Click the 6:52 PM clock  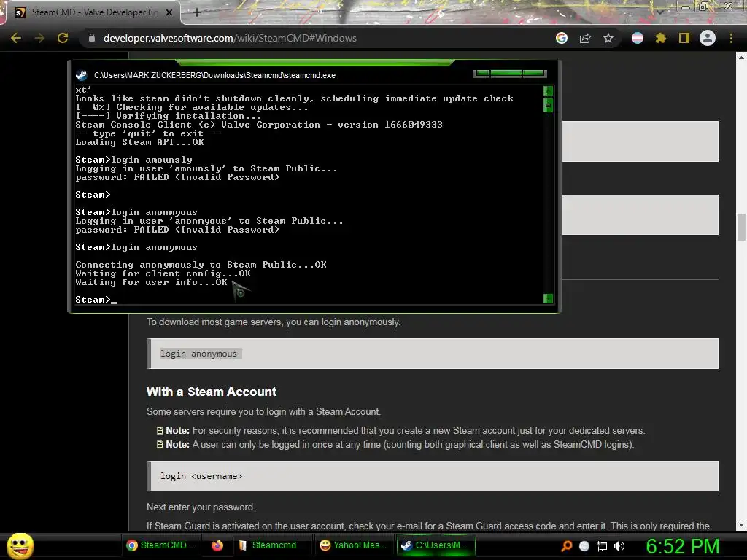(x=683, y=546)
